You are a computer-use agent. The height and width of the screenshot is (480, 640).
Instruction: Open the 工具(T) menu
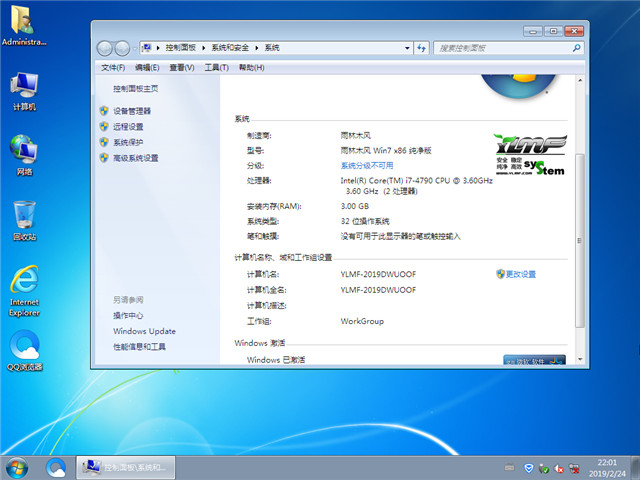[x=216, y=67]
